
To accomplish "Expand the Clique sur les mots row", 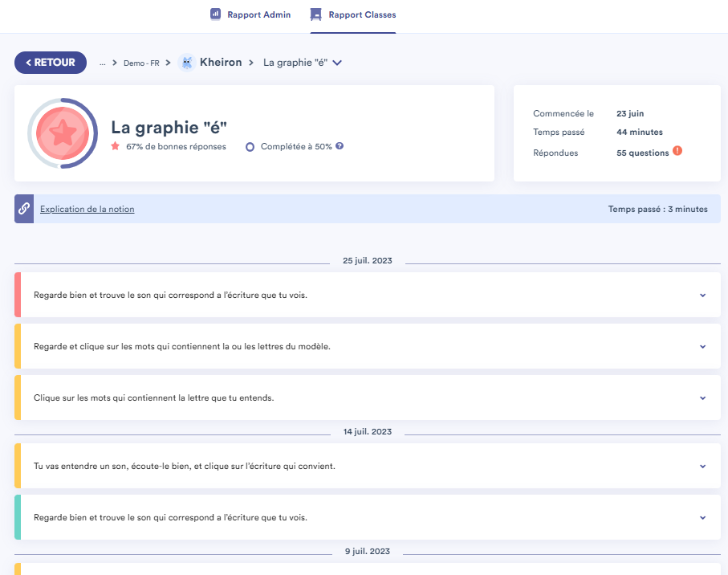I will pyautogui.click(x=368, y=398).
